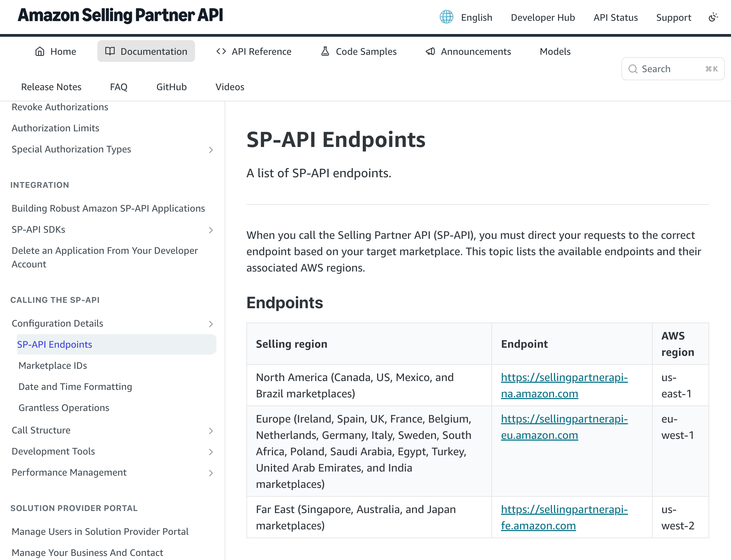731x560 pixels.
Task: Click the SP-API Endpoints page title
Action: click(336, 139)
